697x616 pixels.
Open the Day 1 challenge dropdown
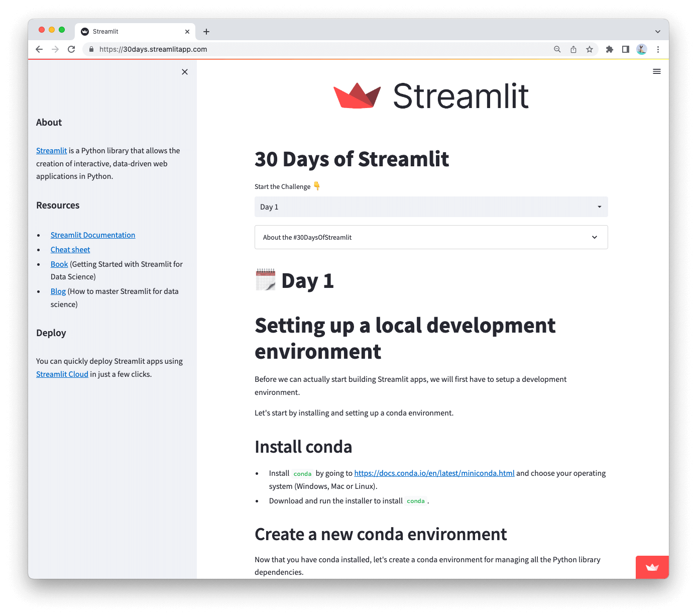[431, 207]
